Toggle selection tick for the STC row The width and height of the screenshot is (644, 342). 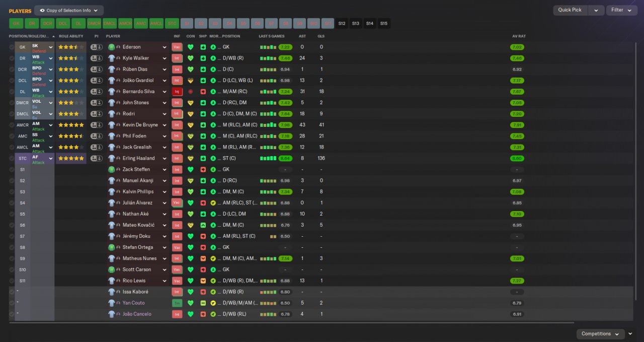tap(12, 158)
